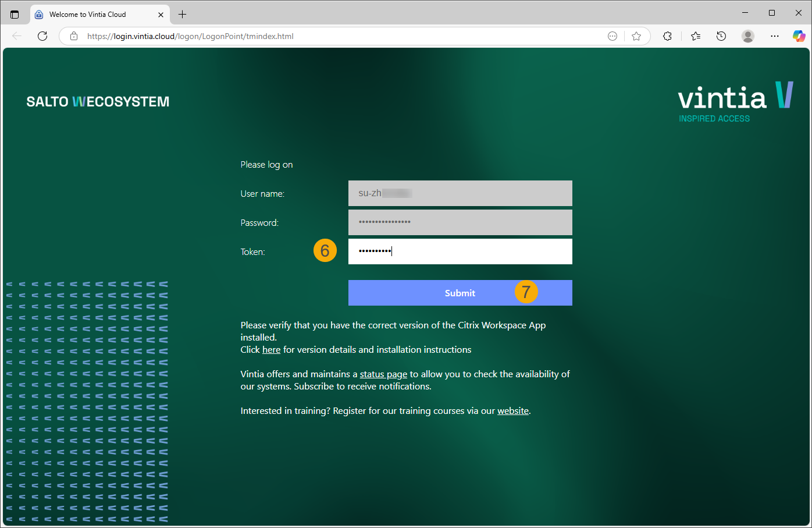Click the Vintia Inspired Access logo
812x528 pixels.
coord(736,102)
